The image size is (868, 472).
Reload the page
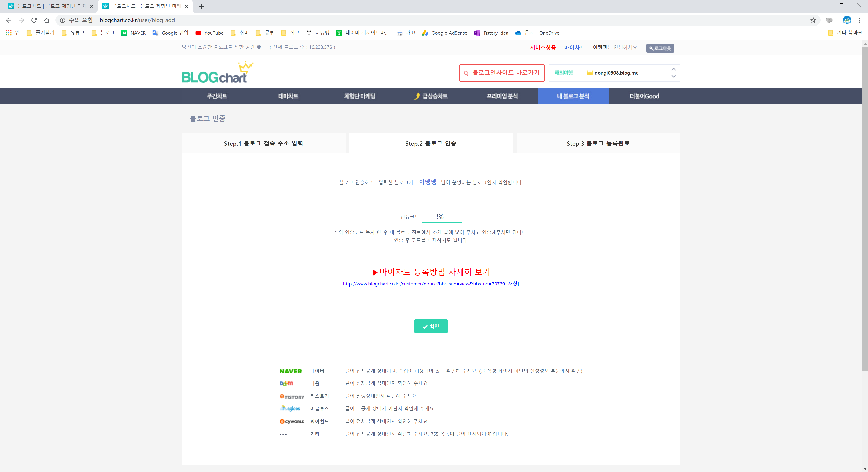click(x=34, y=20)
